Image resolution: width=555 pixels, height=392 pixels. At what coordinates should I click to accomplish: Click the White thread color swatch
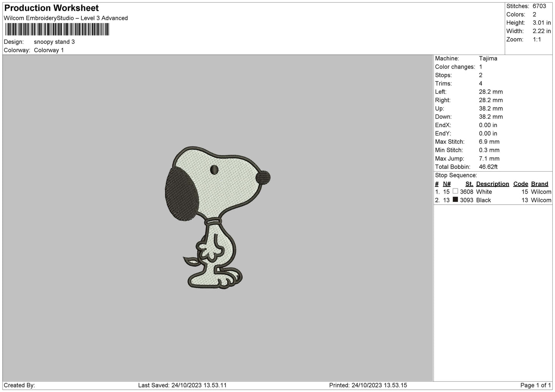click(x=455, y=191)
